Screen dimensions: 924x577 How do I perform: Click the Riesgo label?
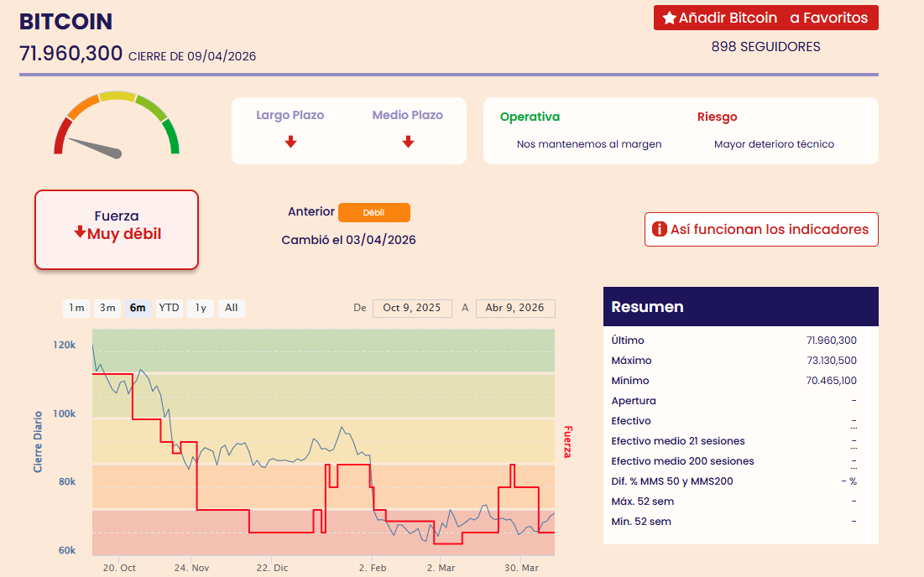point(718,117)
